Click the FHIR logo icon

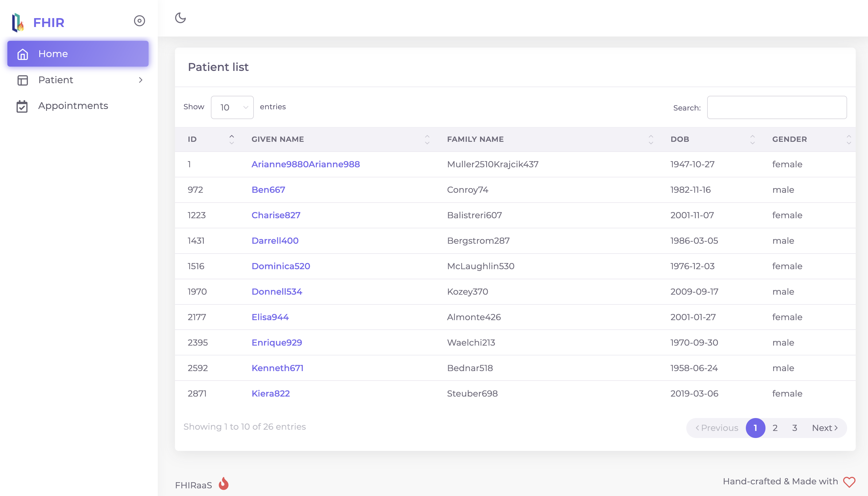pos(18,22)
